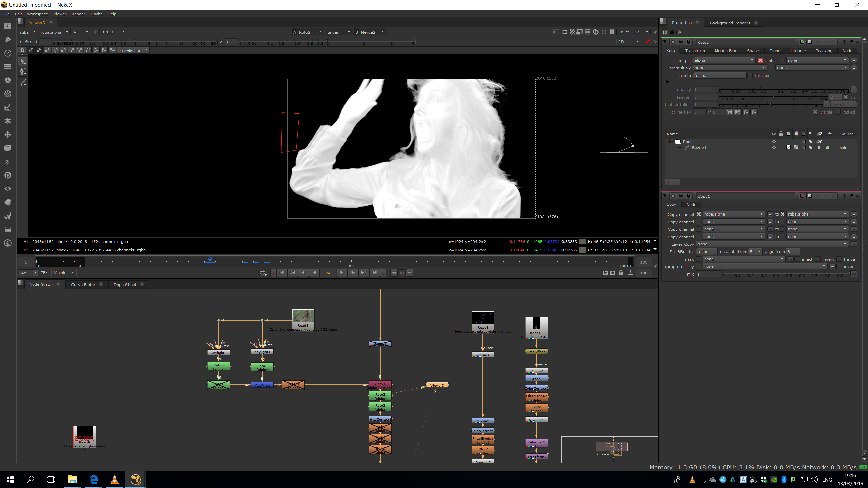Click the Keyer nodes toolbar icon
This screenshot has width=868, height=488.
click(x=8, y=107)
